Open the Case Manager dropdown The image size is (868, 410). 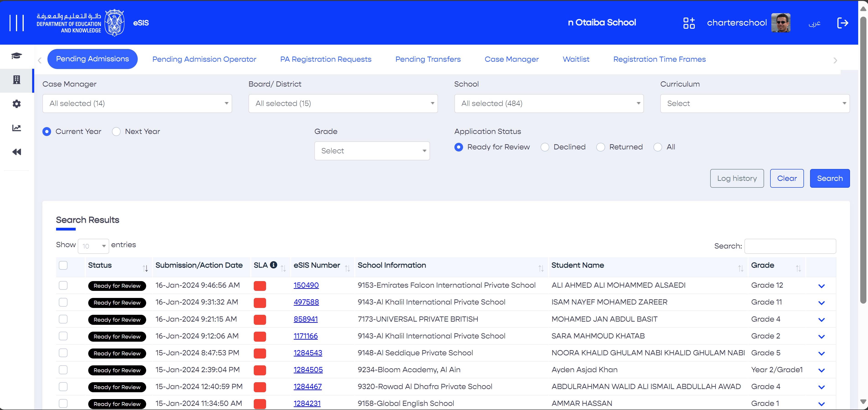(x=137, y=103)
